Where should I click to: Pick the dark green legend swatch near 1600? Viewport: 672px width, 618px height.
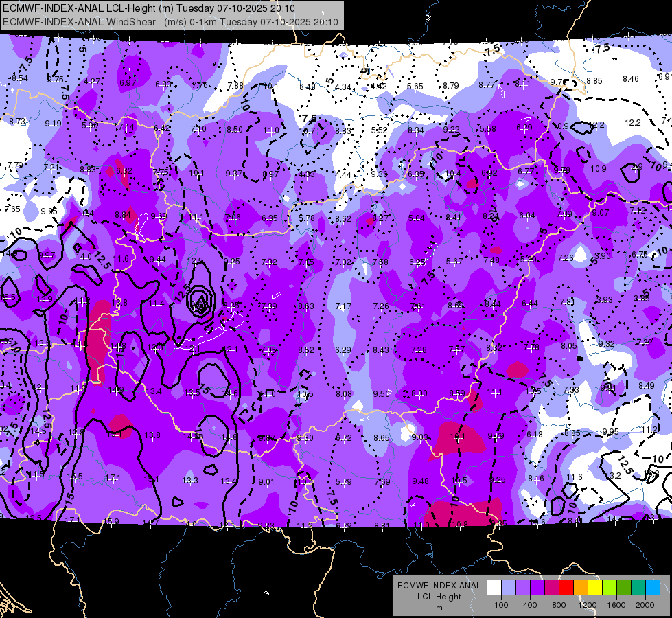tap(624, 588)
